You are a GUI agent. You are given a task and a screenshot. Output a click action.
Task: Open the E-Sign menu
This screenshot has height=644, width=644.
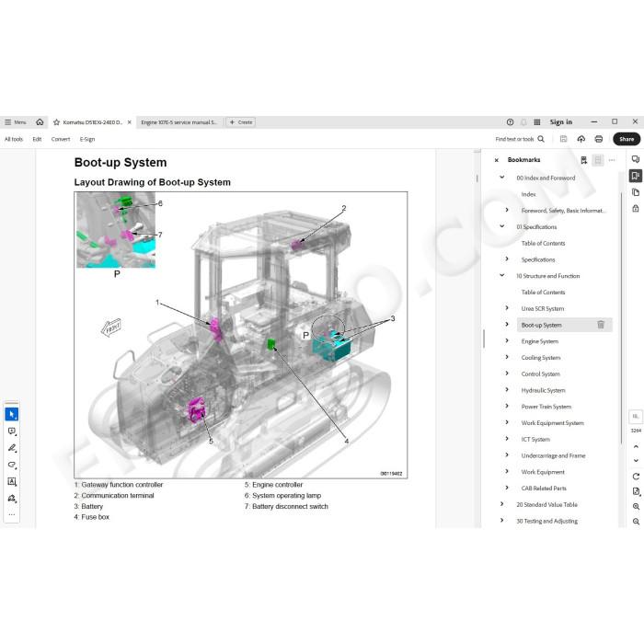[x=87, y=139]
